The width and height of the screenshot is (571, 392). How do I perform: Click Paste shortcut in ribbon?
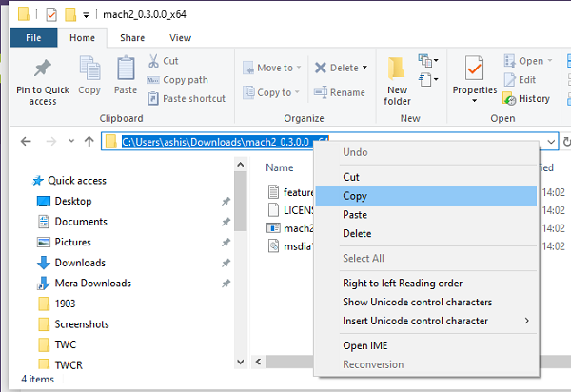pyautogui.click(x=187, y=99)
